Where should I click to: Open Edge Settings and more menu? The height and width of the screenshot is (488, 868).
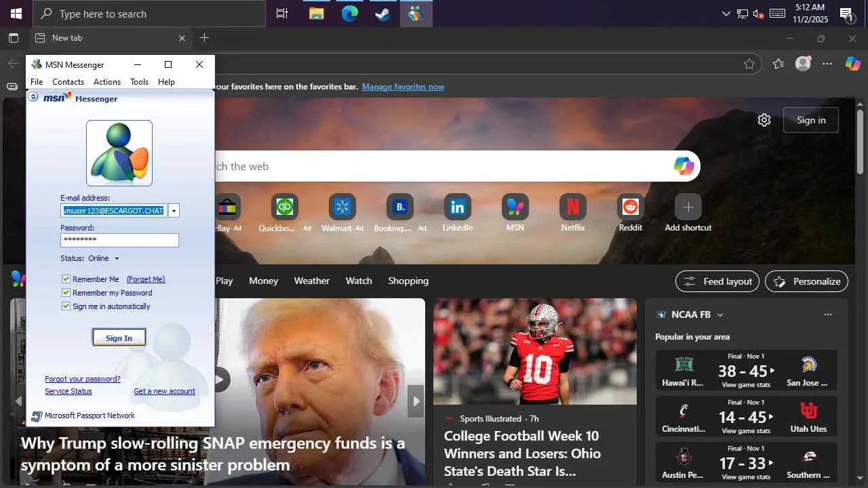coord(827,64)
